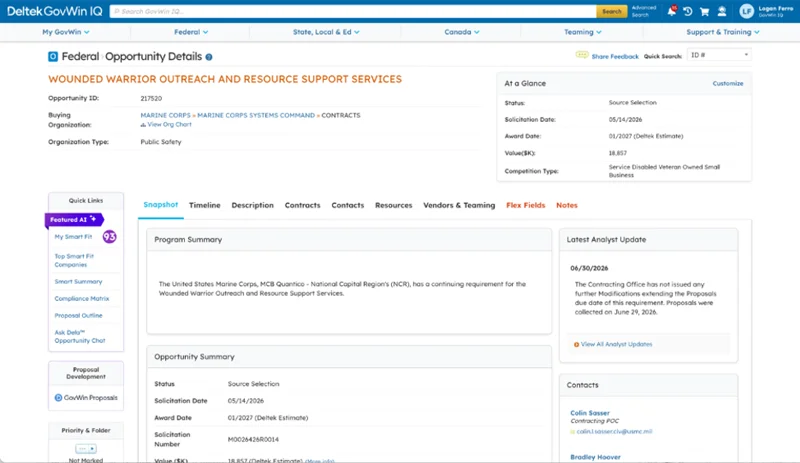Open the shopping cart icon
800x463 pixels.
coord(705,11)
